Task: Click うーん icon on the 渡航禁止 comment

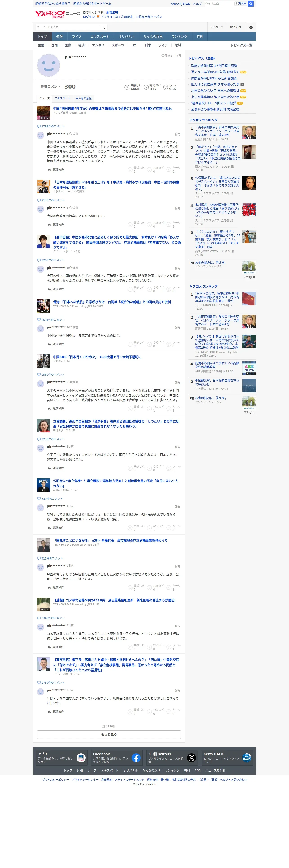Action: tap(169, 344)
